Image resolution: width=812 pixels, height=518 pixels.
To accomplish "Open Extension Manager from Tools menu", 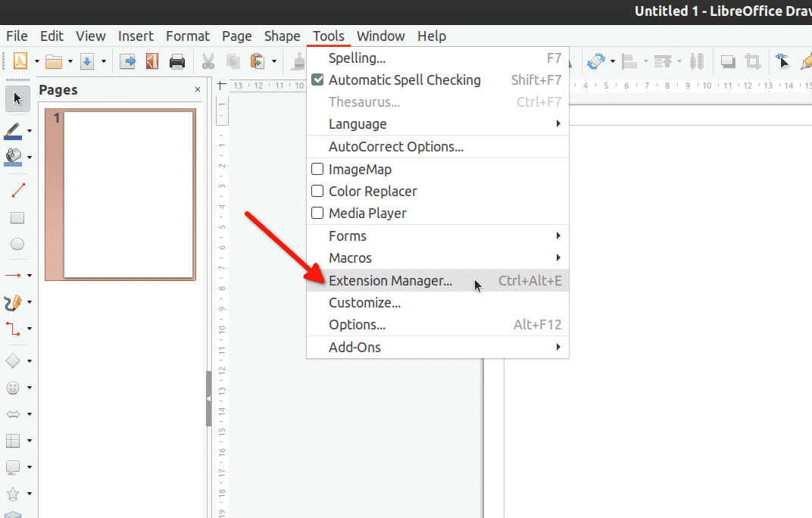I will pyautogui.click(x=390, y=281).
